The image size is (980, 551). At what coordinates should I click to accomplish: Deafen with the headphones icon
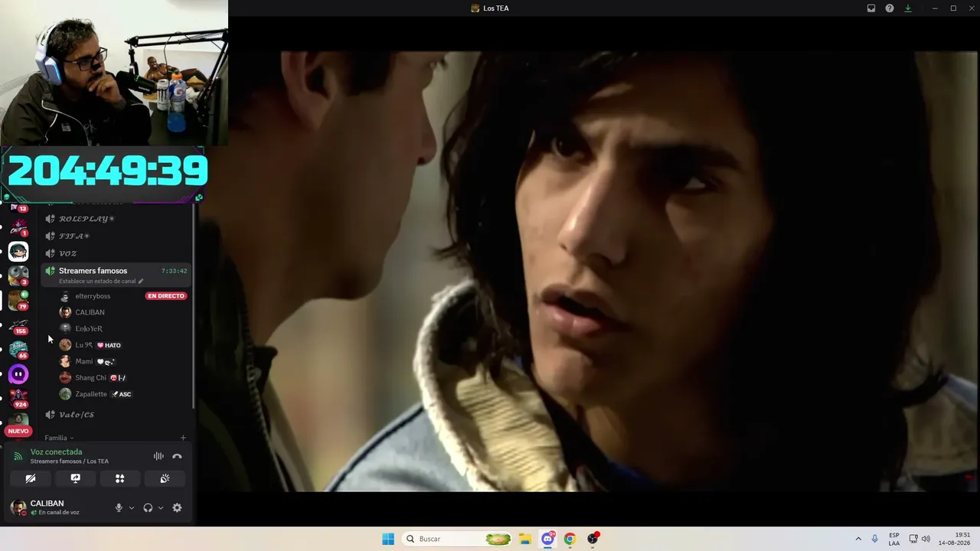click(148, 507)
